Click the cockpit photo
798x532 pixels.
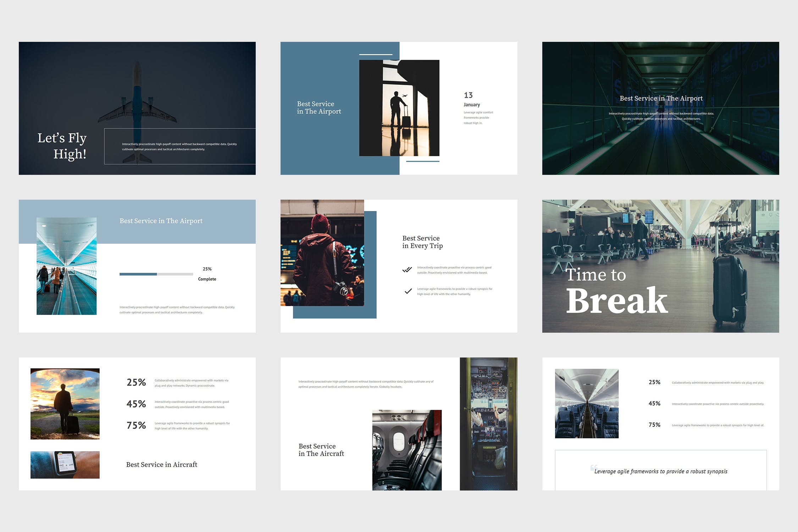pos(488,424)
